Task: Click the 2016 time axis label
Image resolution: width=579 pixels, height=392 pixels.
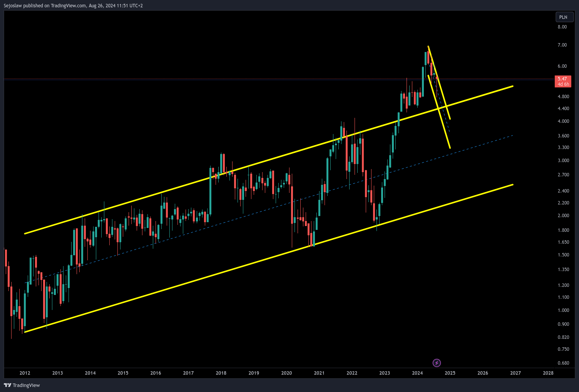Action: click(x=156, y=373)
